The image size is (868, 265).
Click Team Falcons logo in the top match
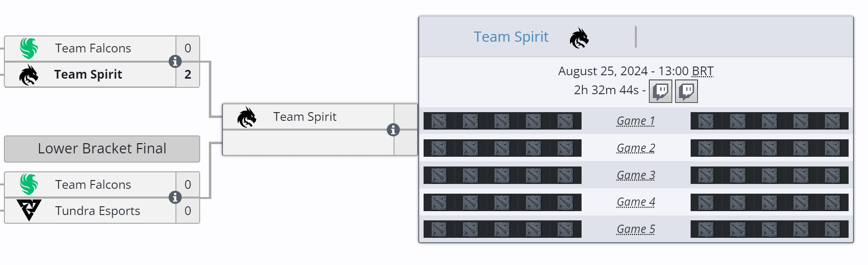[x=29, y=48]
